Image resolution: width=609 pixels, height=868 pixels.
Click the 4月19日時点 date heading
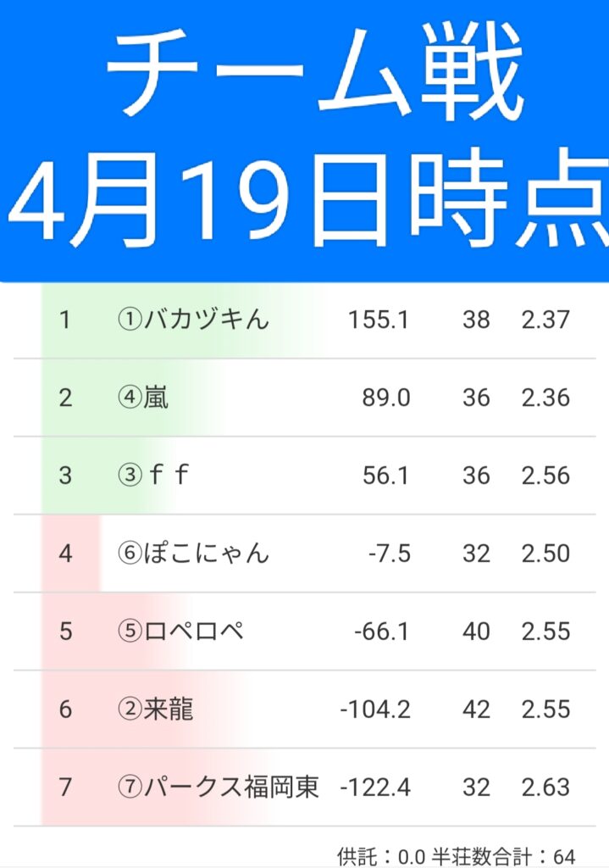305,197
